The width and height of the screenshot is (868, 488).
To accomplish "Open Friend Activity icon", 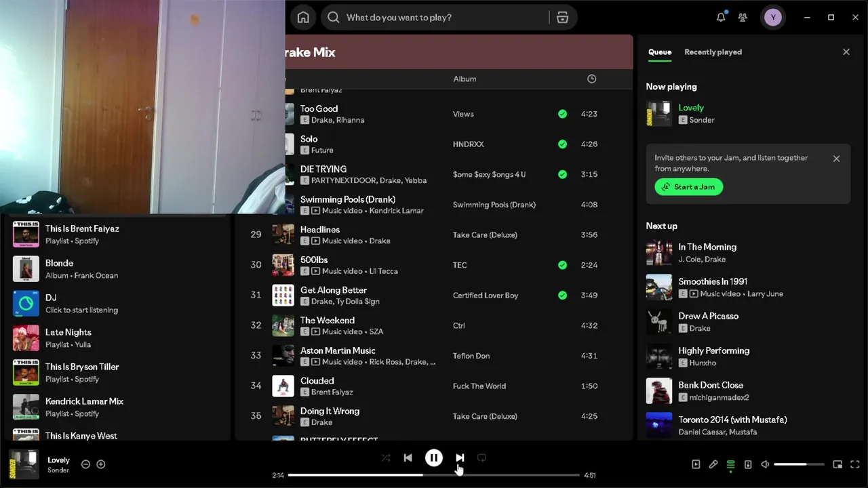I will pyautogui.click(x=743, y=18).
